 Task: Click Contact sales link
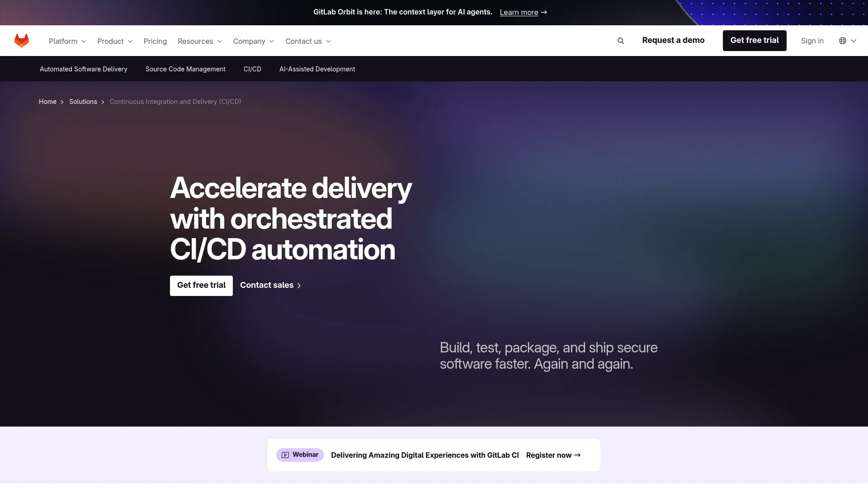tap(270, 285)
